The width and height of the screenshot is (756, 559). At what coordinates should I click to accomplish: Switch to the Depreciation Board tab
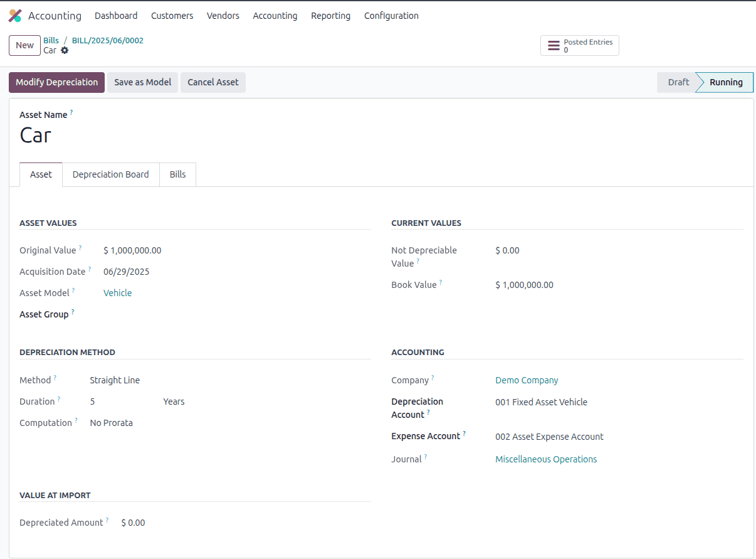tap(110, 174)
